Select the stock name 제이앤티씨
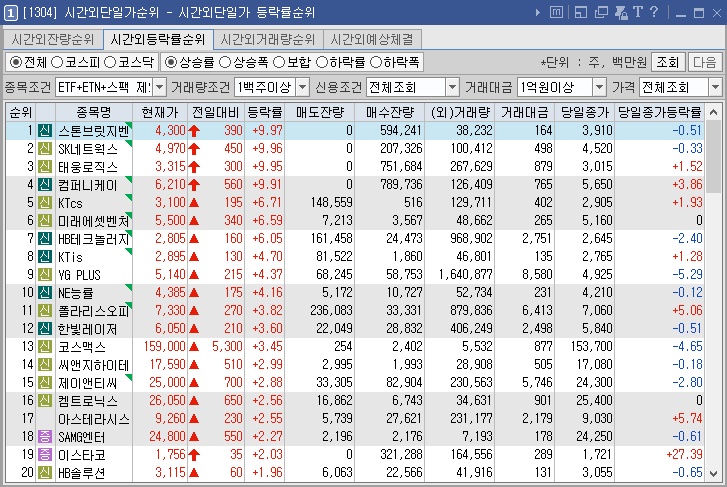This screenshot has width=727, height=487. [88, 383]
